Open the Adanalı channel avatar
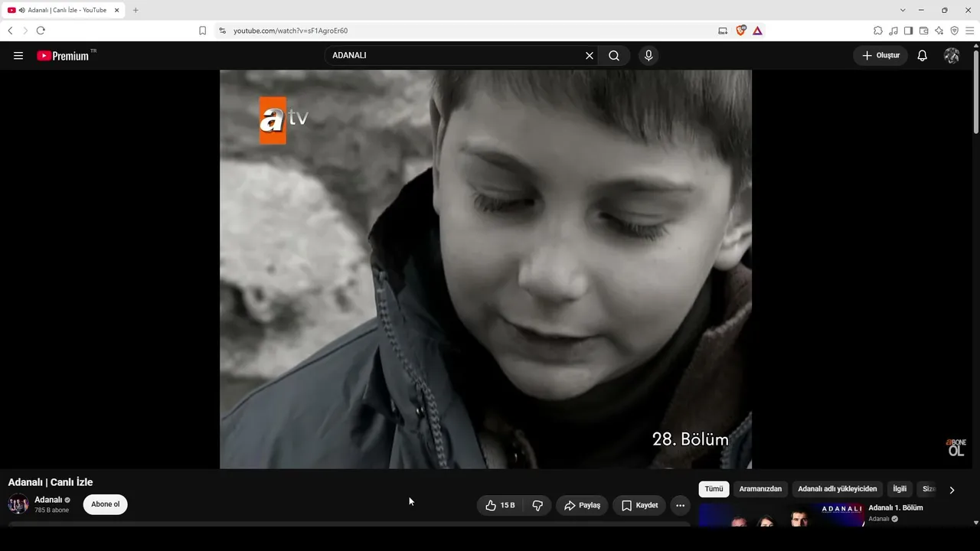The image size is (980, 551). 18,504
